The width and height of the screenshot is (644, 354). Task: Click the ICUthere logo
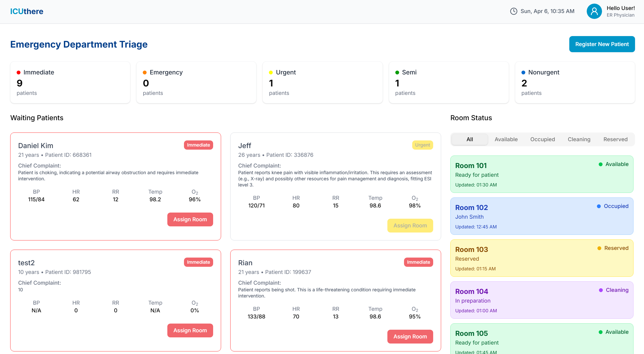click(27, 12)
